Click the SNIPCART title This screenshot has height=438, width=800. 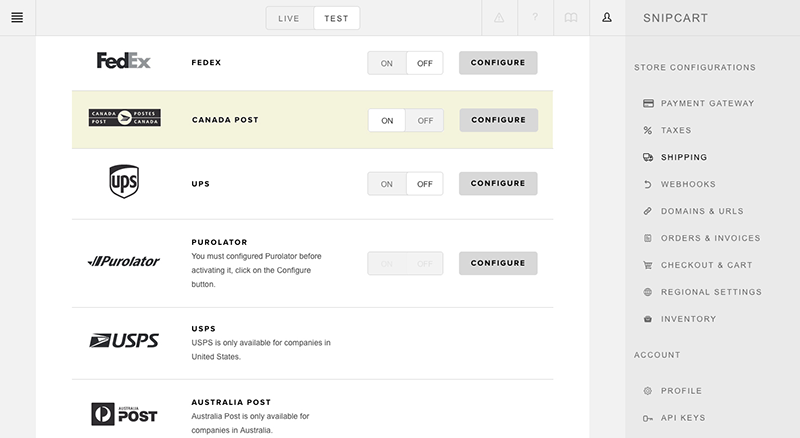point(676,18)
